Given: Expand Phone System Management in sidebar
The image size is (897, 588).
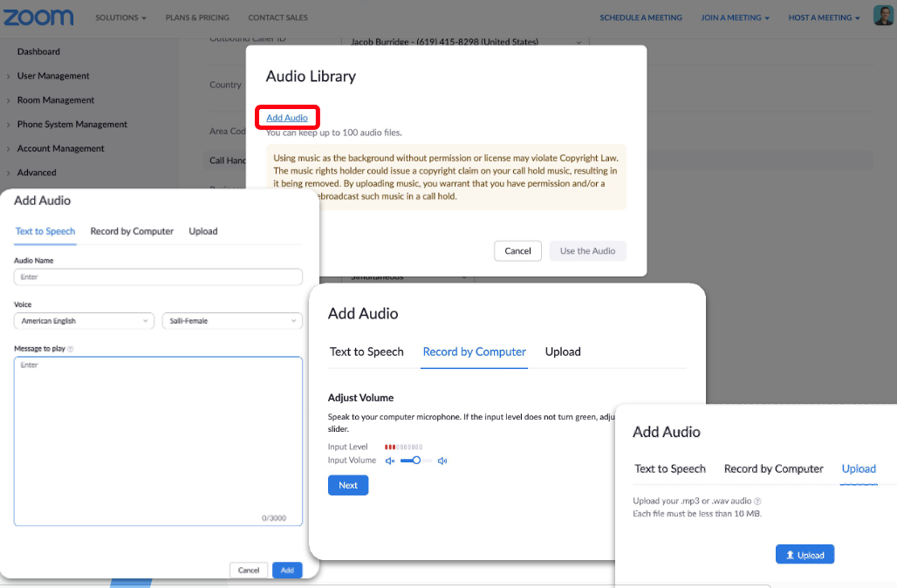Looking at the screenshot, I should 72,125.
